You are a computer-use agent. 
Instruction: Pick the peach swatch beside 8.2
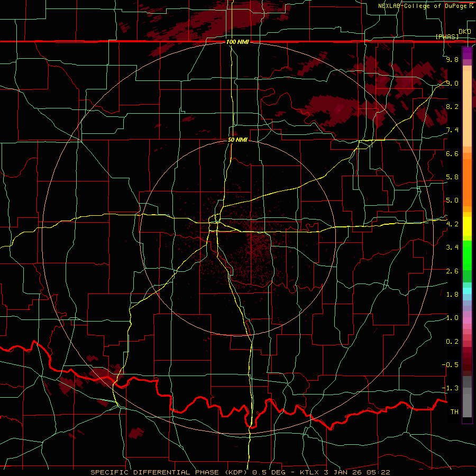click(x=467, y=108)
